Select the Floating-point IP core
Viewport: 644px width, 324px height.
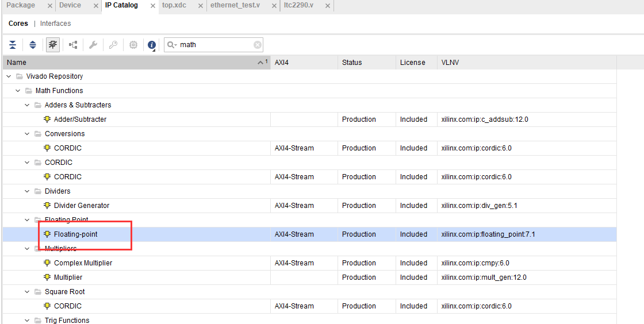point(75,234)
